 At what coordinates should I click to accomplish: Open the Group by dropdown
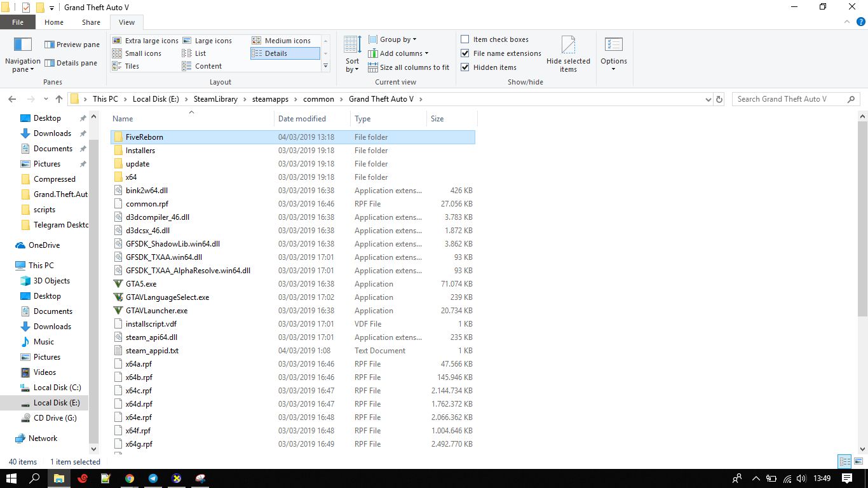(x=393, y=39)
